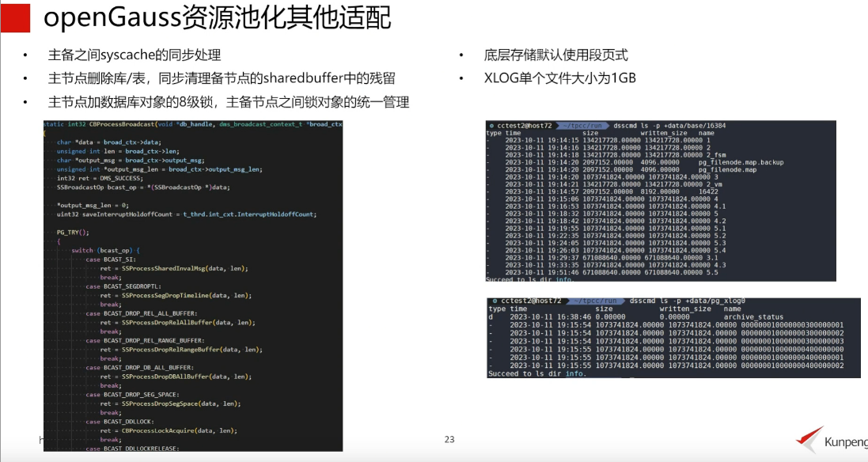Click "Succeed to ls dir info." in the upper terminal
The image size is (868, 462).
[529, 279]
